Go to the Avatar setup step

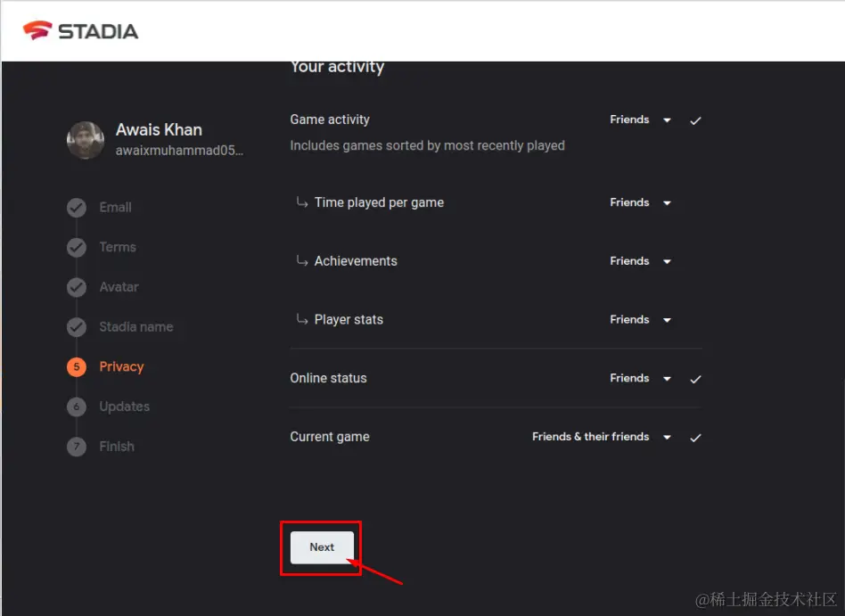coord(119,287)
